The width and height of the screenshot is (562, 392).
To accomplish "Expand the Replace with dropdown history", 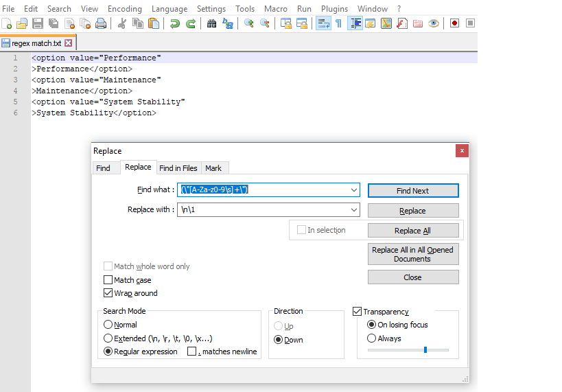I will (x=354, y=210).
